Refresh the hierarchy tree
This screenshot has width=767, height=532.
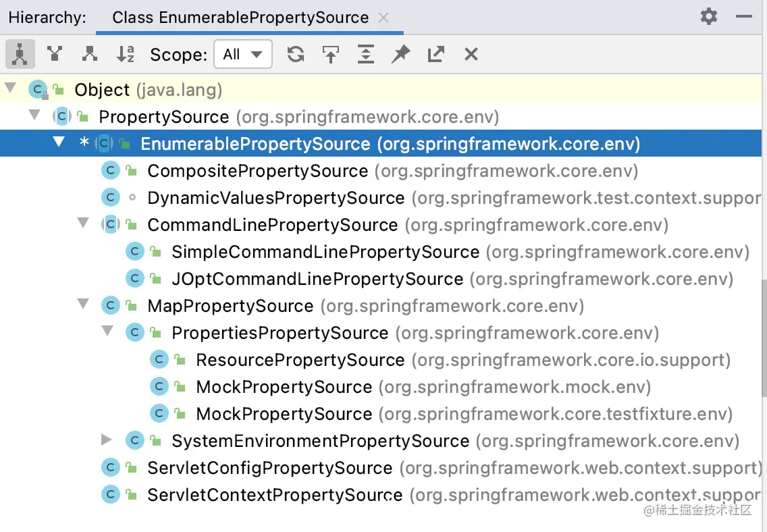[x=296, y=54]
